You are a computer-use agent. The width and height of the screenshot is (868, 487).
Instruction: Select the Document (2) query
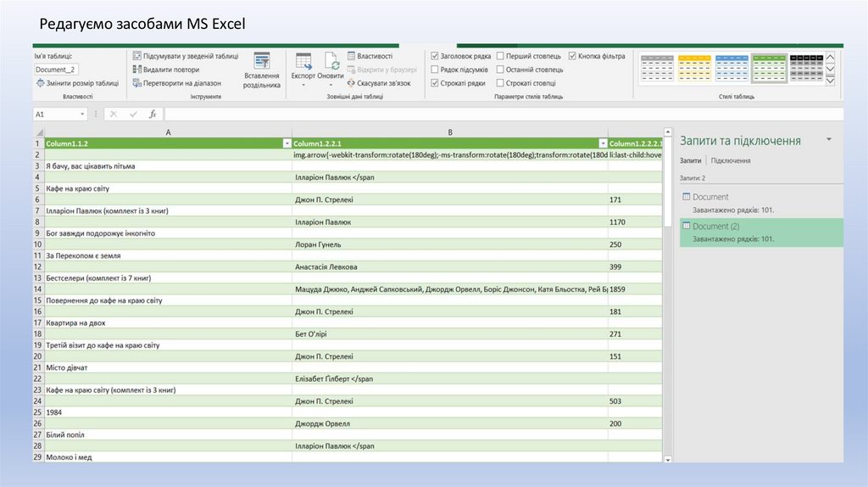(716, 227)
